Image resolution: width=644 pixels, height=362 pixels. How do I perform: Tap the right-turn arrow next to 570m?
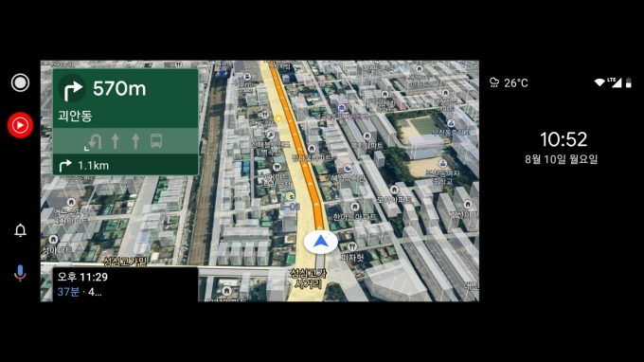click(72, 88)
